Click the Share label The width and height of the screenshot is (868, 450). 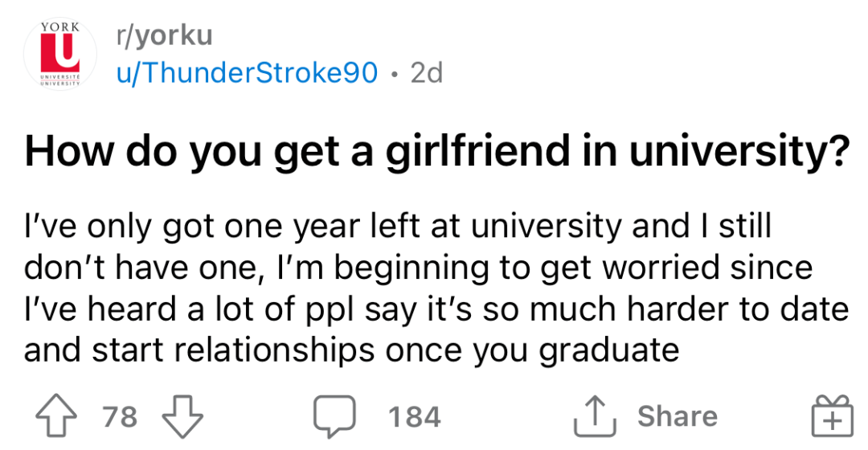(677, 415)
